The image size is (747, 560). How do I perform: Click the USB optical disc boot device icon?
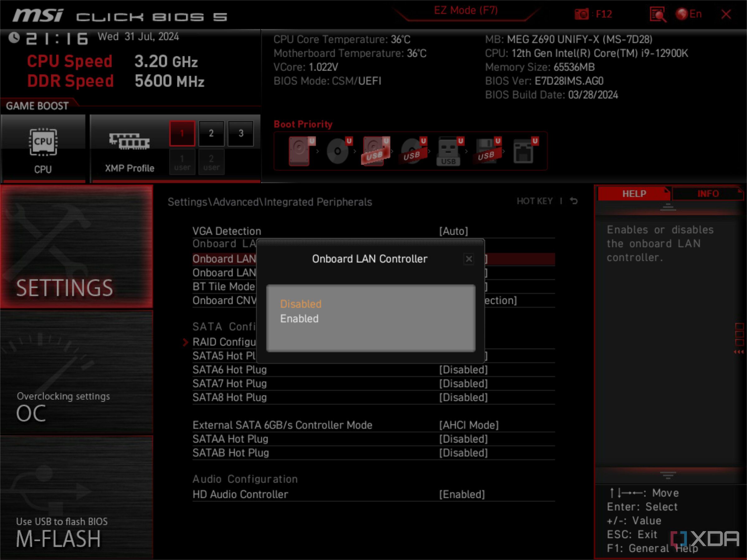tap(413, 151)
